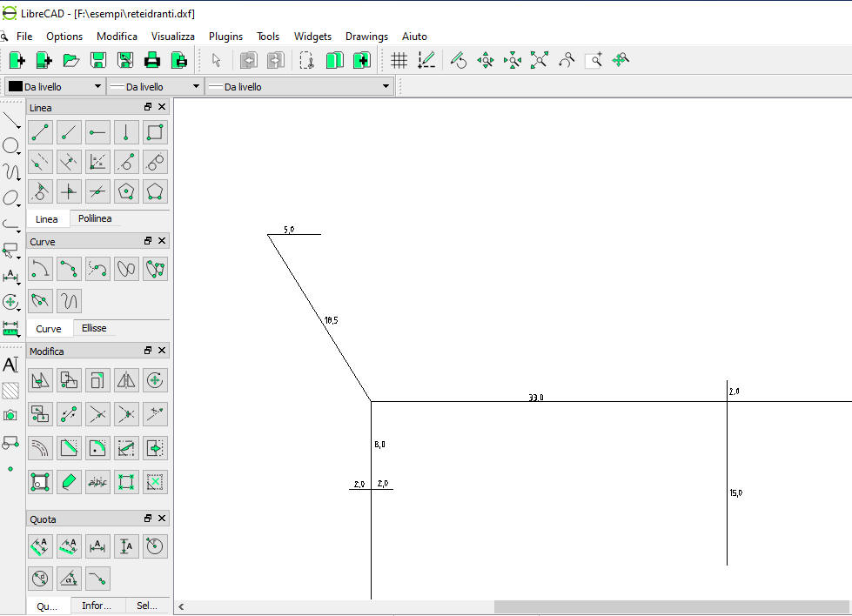Open the Drawings menu
Screen dimensions: 852x616
tap(366, 37)
